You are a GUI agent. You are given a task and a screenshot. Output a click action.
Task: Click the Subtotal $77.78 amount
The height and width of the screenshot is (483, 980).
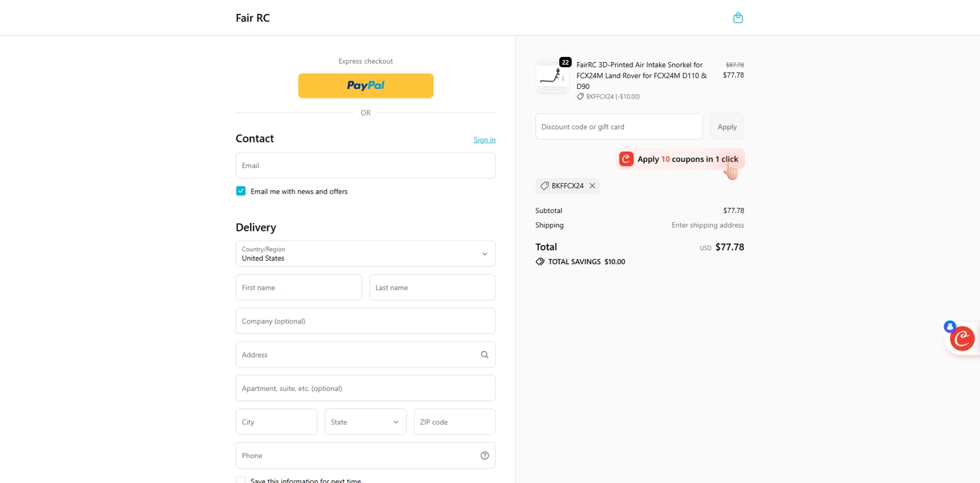point(734,210)
